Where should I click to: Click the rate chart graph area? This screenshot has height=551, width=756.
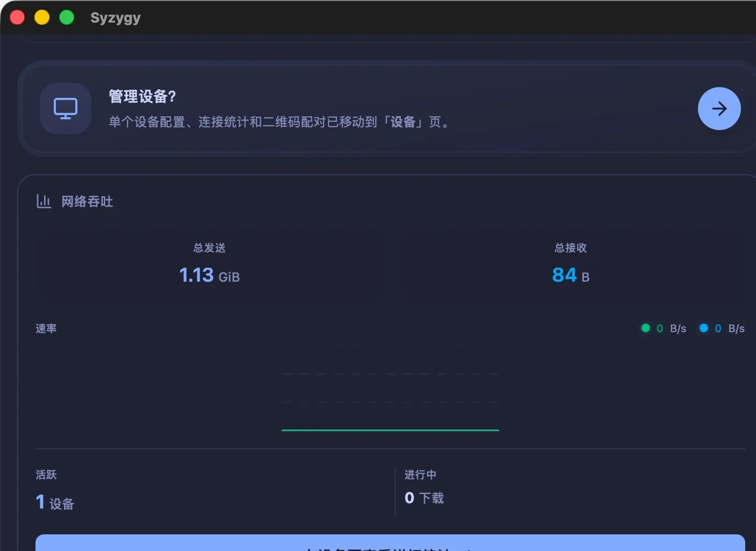(x=390, y=388)
